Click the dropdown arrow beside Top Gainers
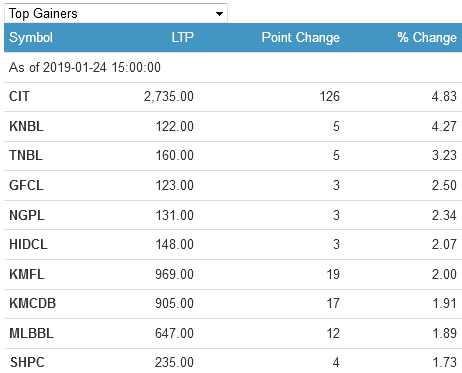462x373 pixels. pyautogui.click(x=219, y=14)
